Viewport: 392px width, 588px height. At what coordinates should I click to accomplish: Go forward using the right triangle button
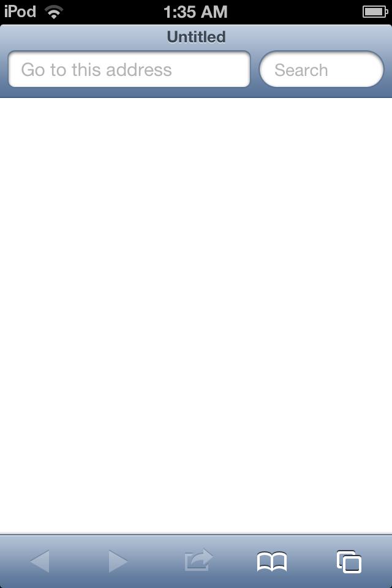[118, 562]
